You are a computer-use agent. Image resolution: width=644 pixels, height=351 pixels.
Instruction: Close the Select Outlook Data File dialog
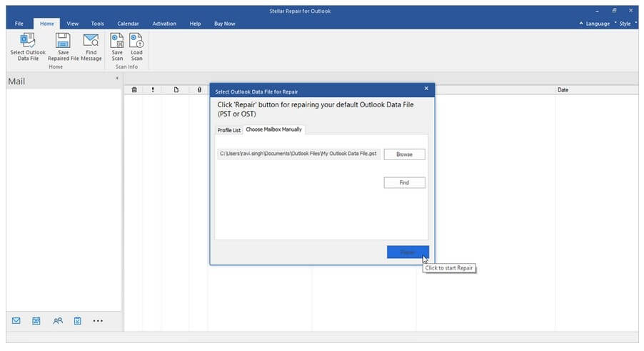pyautogui.click(x=426, y=89)
